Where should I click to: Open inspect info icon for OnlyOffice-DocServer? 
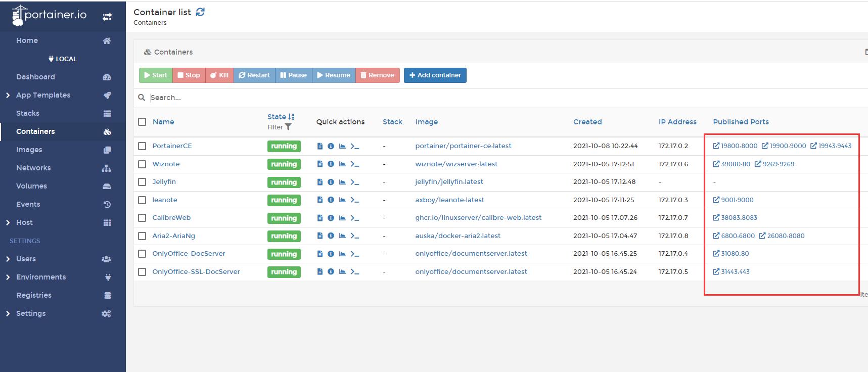(x=331, y=254)
